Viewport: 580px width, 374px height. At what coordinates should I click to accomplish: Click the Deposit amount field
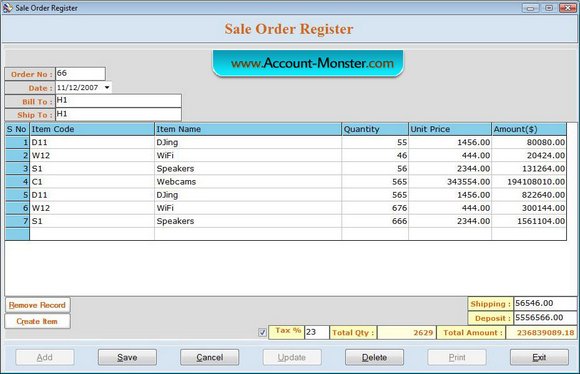tap(545, 318)
